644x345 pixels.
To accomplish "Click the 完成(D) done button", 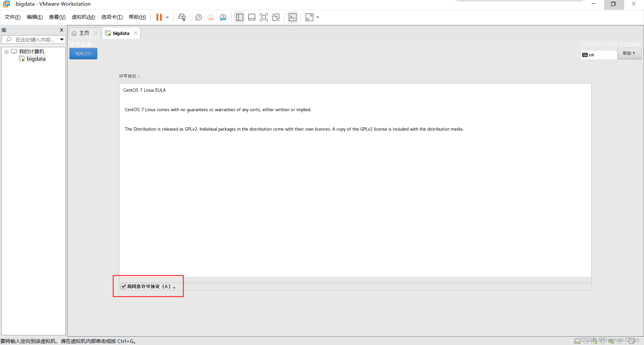I will 83,54.
